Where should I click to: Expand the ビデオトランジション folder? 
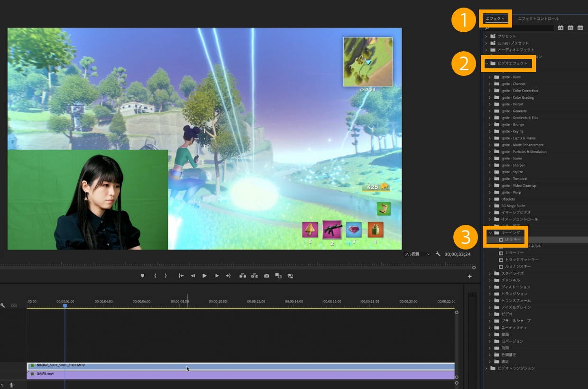486,368
